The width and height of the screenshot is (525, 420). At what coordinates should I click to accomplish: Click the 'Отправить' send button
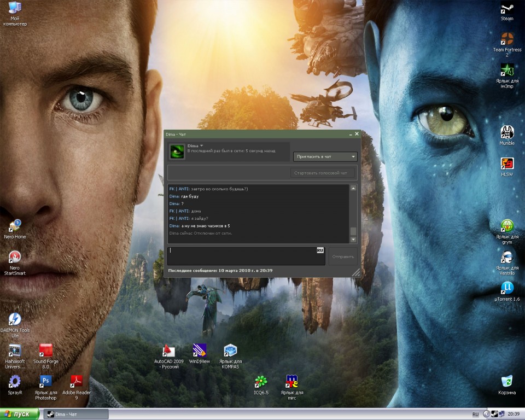(343, 256)
